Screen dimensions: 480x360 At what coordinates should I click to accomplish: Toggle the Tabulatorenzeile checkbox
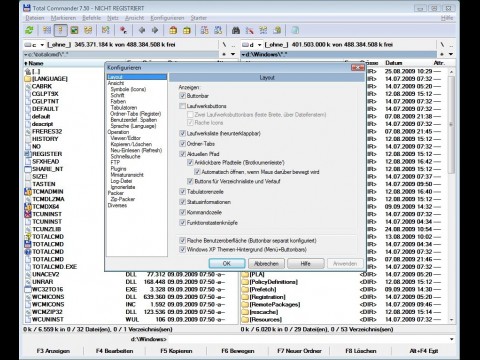click(182, 192)
